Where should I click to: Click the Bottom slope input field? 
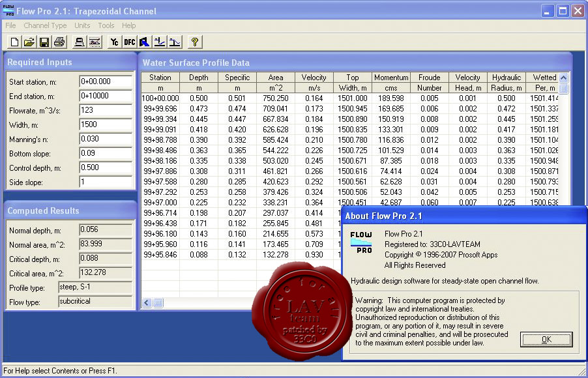coord(106,153)
